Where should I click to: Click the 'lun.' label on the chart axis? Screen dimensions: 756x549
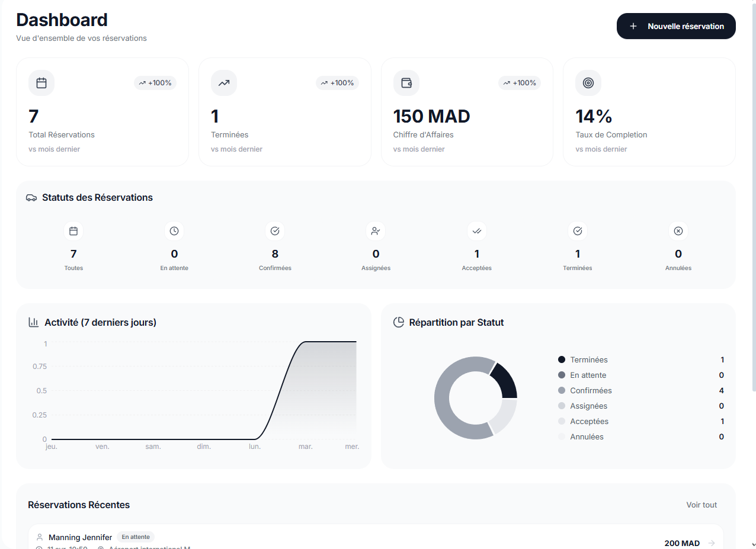255,447
